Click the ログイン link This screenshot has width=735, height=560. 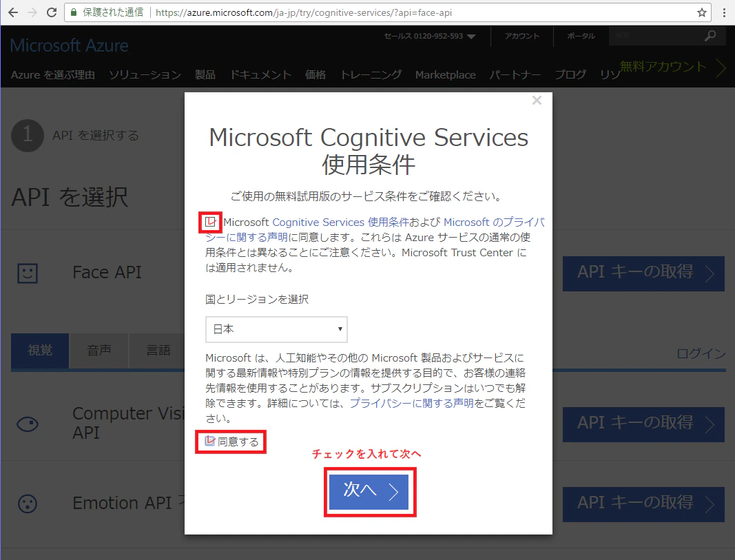click(x=701, y=353)
